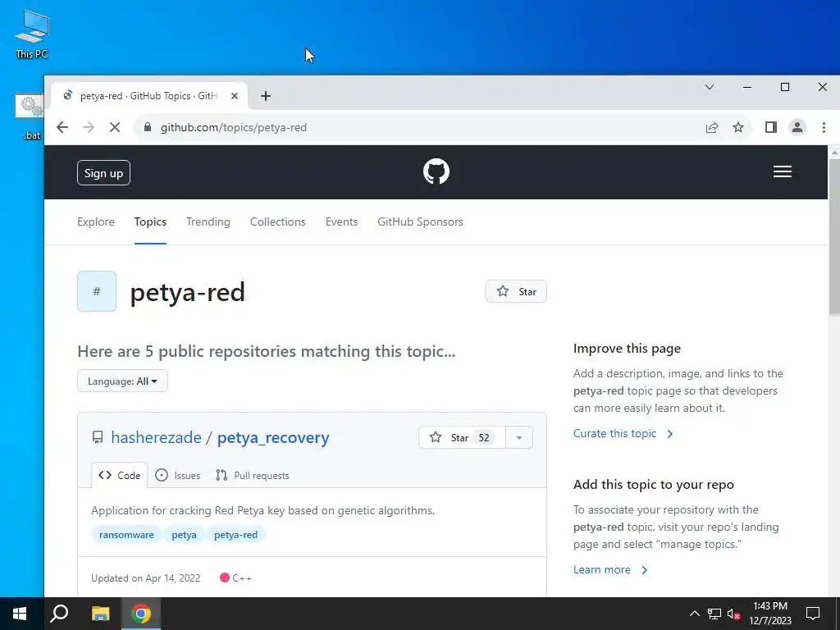Open the notifications action center

[x=813, y=614]
